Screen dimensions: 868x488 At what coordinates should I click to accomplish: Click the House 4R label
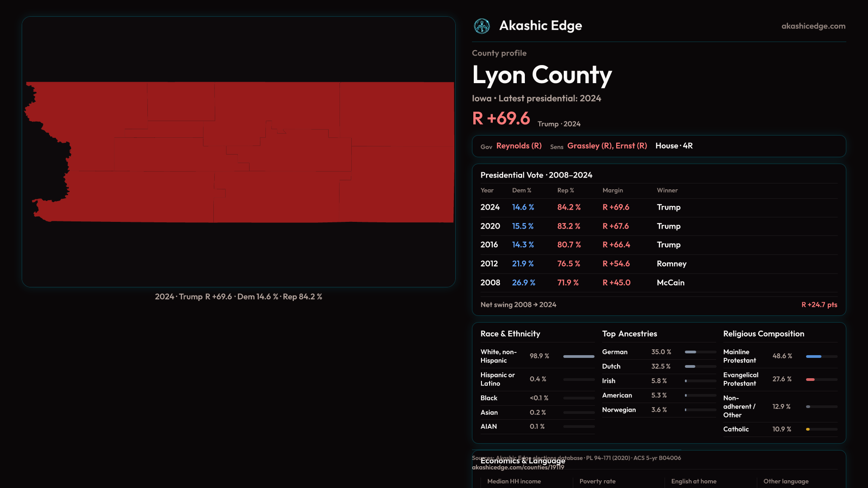pyautogui.click(x=674, y=146)
